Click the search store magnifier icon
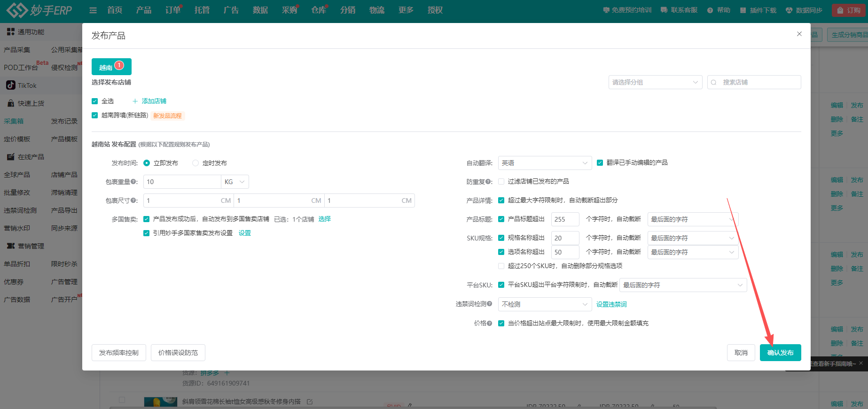Viewport: 868px width, 409px height. point(714,82)
